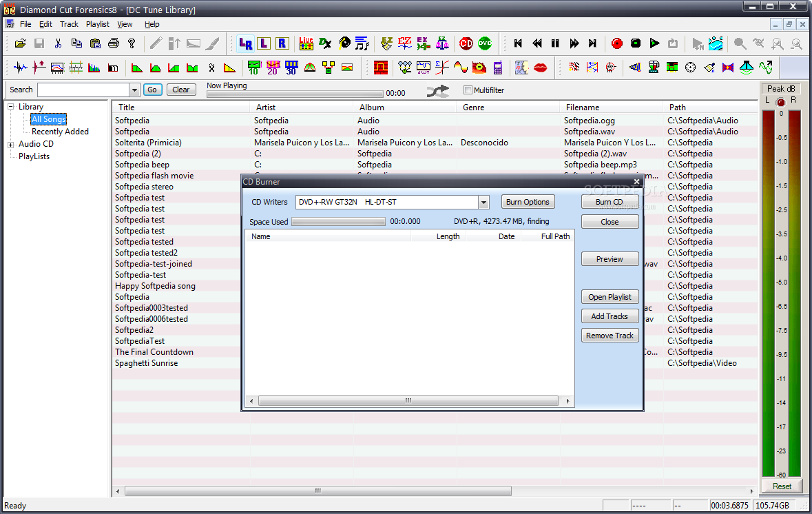Click the green DVD icon
The height and width of the screenshot is (514, 812).
(485, 43)
